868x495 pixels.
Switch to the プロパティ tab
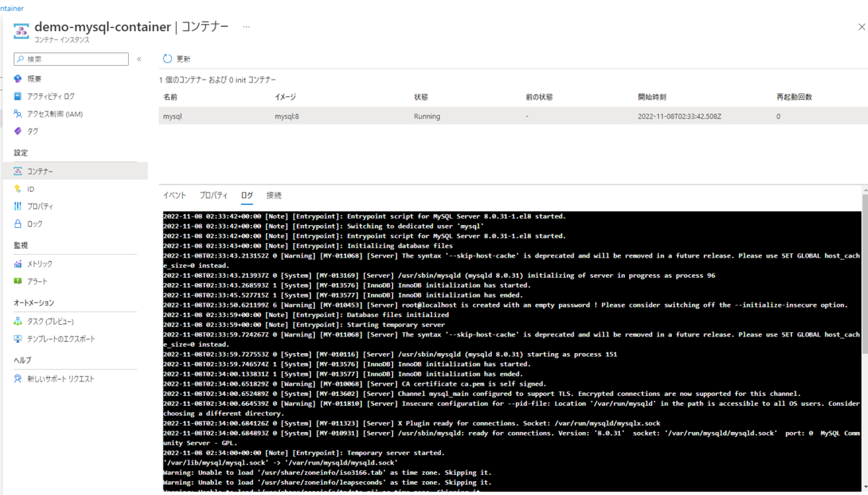tap(213, 195)
